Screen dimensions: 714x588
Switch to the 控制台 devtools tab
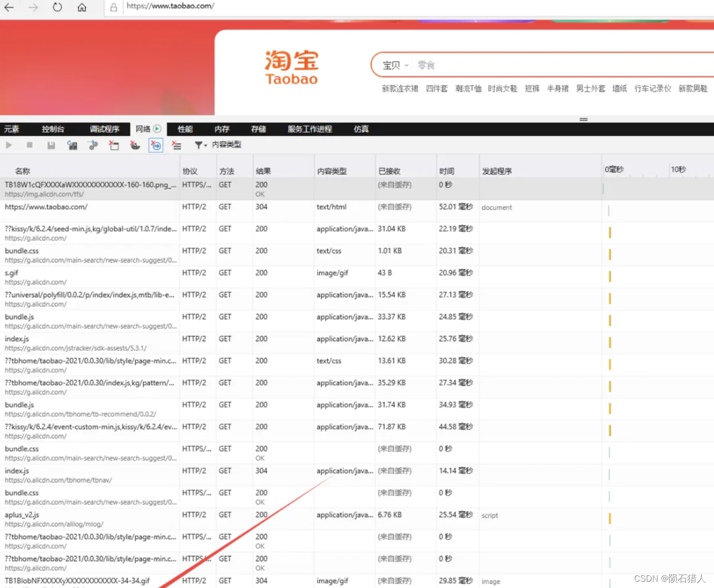(x=53, y=129)
